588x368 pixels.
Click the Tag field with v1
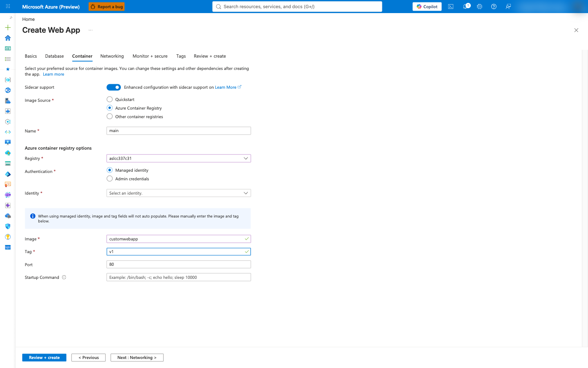(178, 251)
